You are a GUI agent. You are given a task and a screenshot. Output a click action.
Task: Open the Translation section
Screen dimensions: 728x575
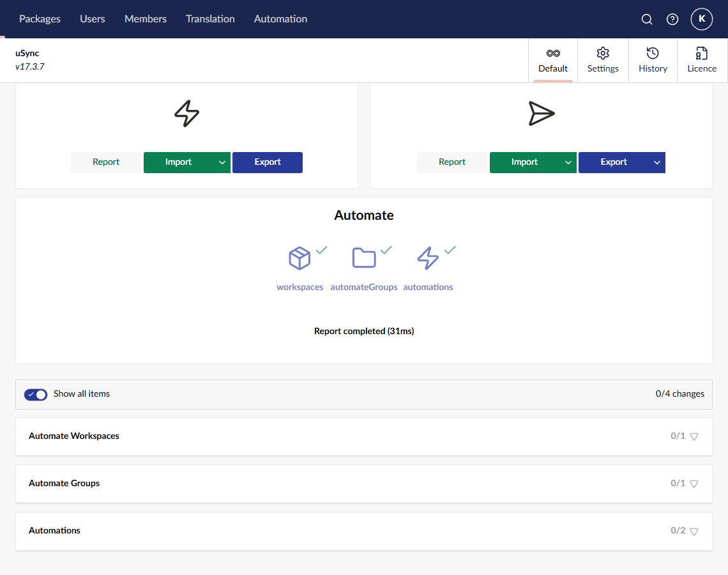click(210, 19)
